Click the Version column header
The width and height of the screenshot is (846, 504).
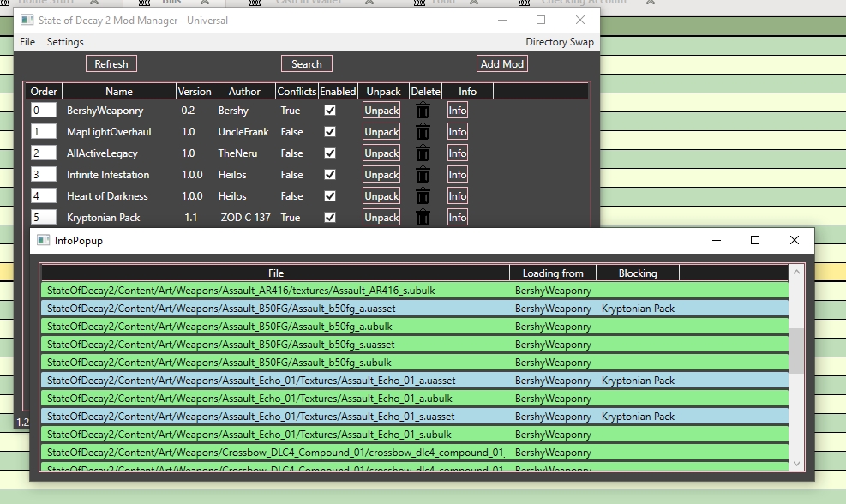click(195, 91)
